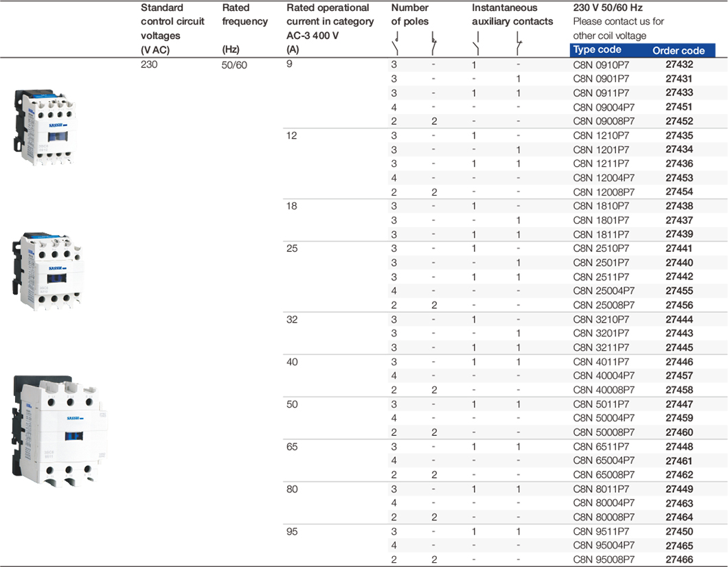
Task: Click the Instantaneous auxiliary contacts heading
Action: [512, 14]
